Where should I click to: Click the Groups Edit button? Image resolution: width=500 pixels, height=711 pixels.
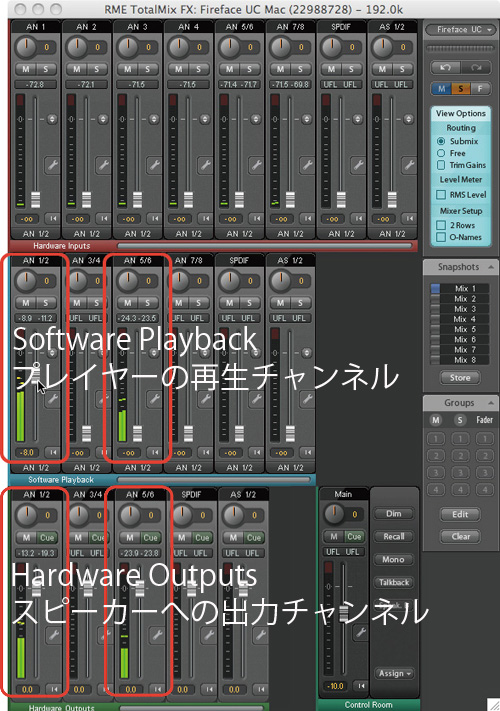click(460, 514)
